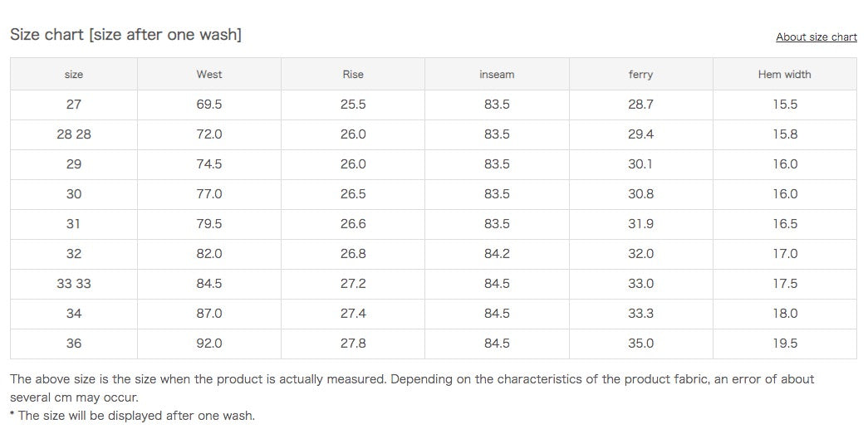This screenshot has width=868, height=434.
Task: Click the West column header
Action: coord(209,75)
